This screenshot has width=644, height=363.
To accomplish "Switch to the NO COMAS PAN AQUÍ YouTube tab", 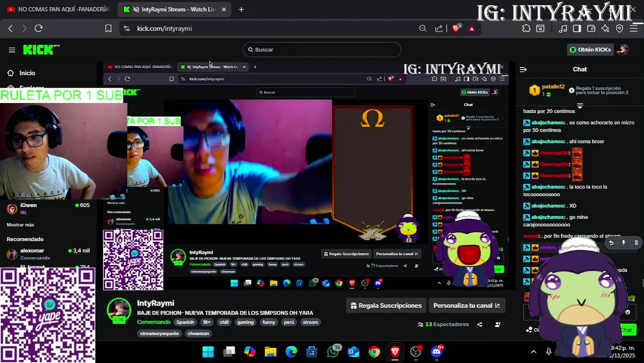I will tap(58, 9).
